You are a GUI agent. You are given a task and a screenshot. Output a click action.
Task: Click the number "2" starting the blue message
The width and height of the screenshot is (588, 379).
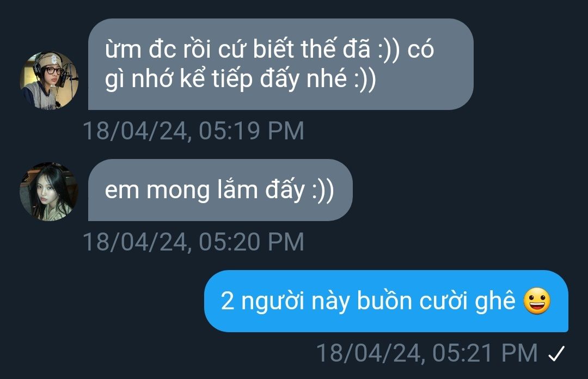pos(228,301)
